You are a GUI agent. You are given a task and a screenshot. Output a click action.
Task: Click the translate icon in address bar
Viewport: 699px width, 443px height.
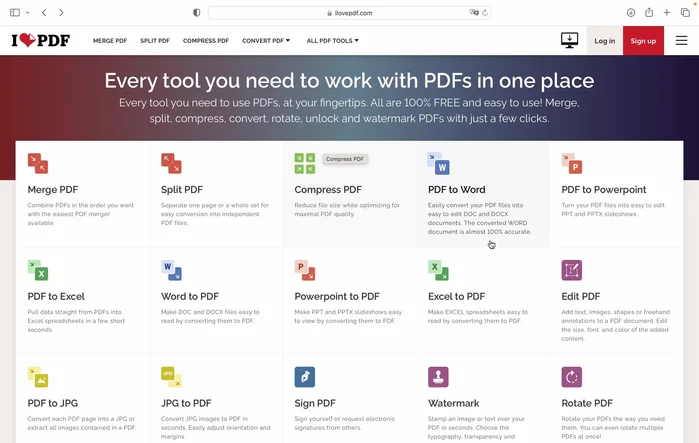[474, 12]
